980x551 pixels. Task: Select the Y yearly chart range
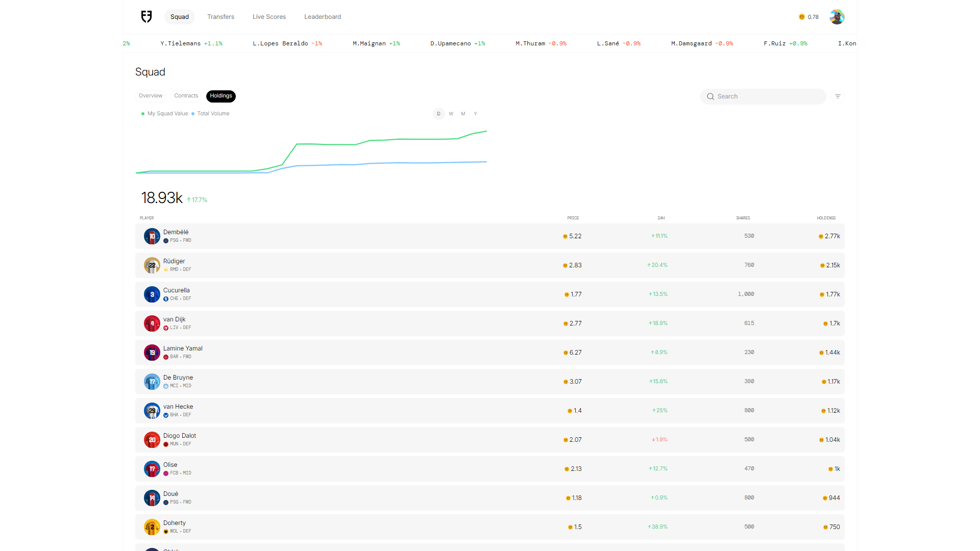click(475, 114)
